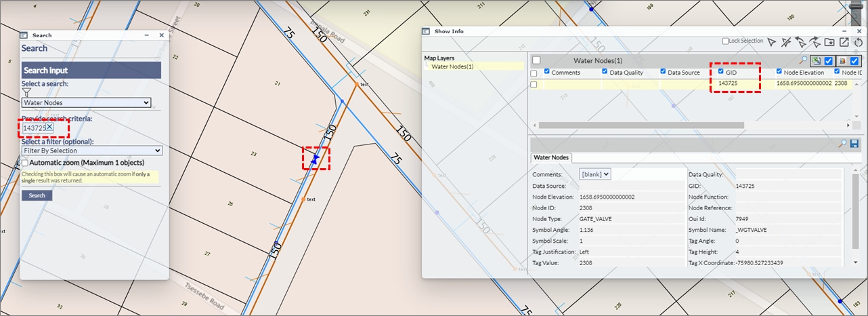Click the funnel filter icon in Search
Viewport: 868px width, 316px height.
point(26,92)
